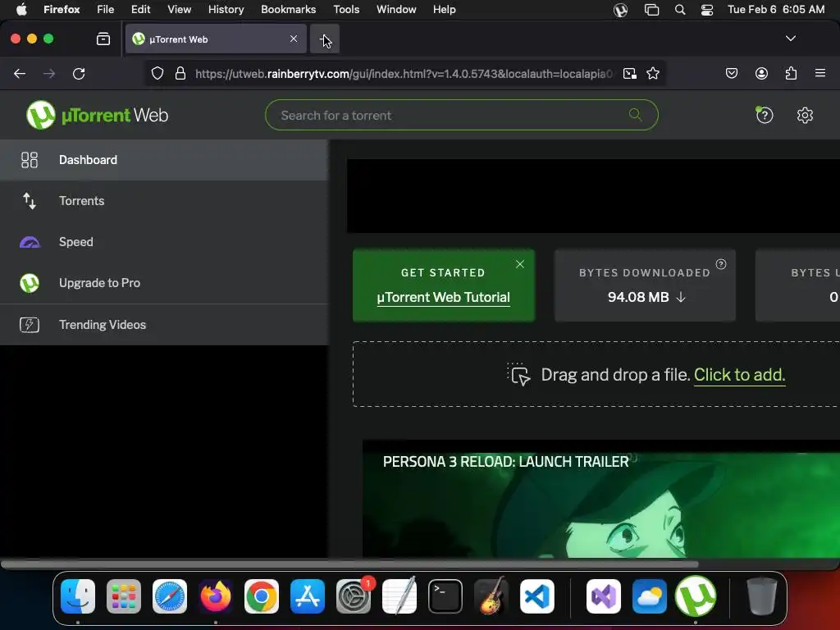Open the Torrents sidebar section

[164, 201]
